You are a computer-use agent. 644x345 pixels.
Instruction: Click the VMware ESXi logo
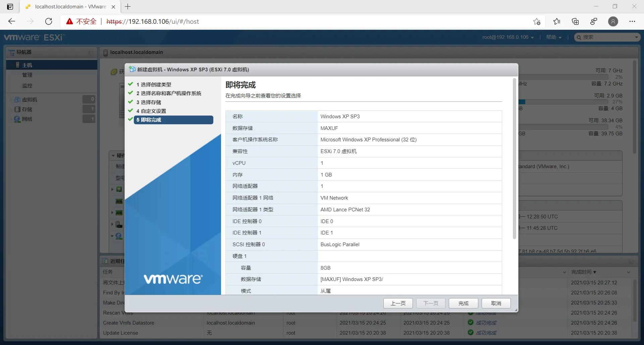pyautogui.click(x=34, y=37)
